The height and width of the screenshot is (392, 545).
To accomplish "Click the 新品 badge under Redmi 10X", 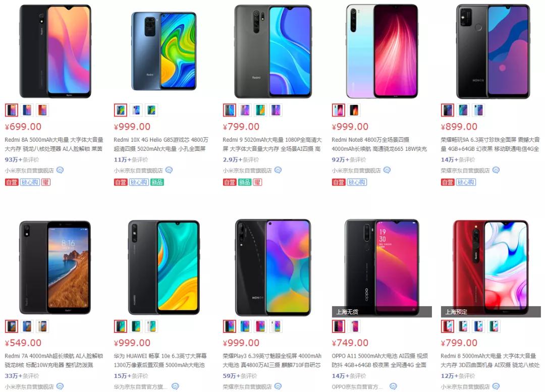I will [x=157, y=182].
